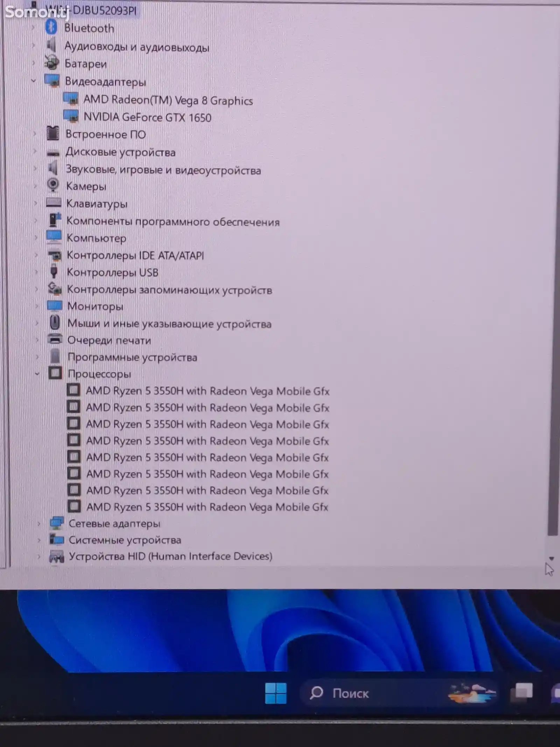This screenshot has height=747, width=560.
Task: Expand the Bluetooth node
Action: [x=34, y=28]
